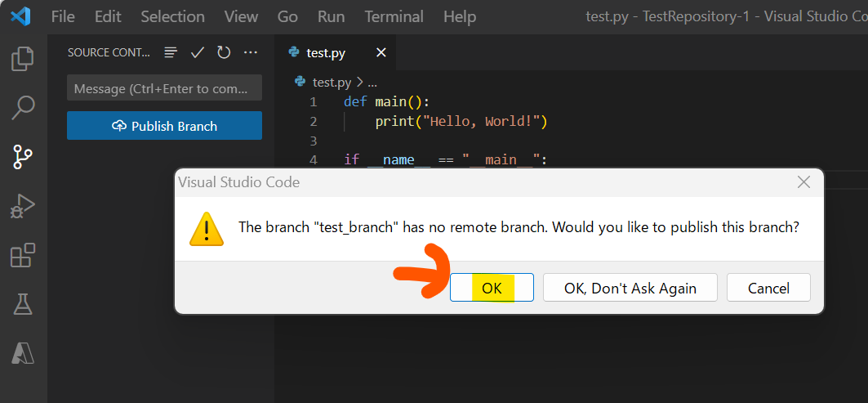This screenshot has width=868, height=403.
Task: Select the Source Control activity bar icon
Action: 23,158
